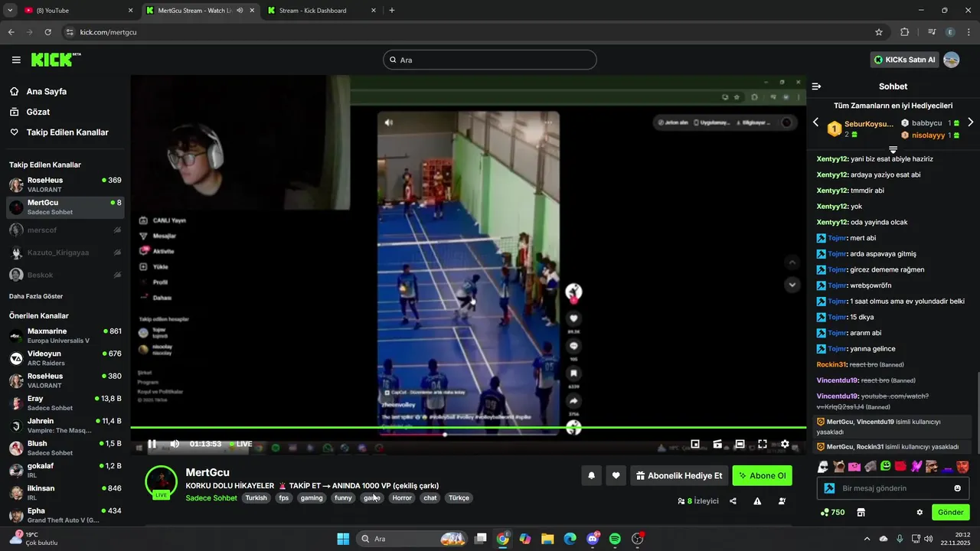Follow channel with heart button
The image size is (980, 551).
[616, 475]
